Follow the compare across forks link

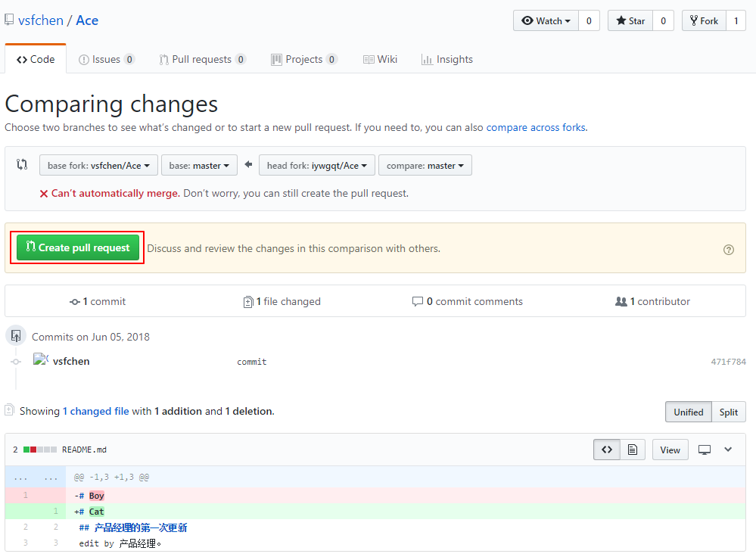[x=535, y=127]
